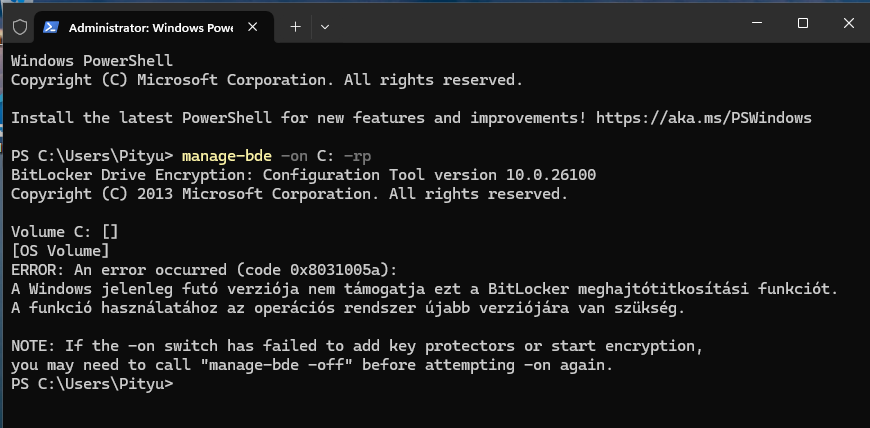Screen dimensions: 870x428
Task: Expand the new tab profile dropdown
Action: tap(325, 27)
